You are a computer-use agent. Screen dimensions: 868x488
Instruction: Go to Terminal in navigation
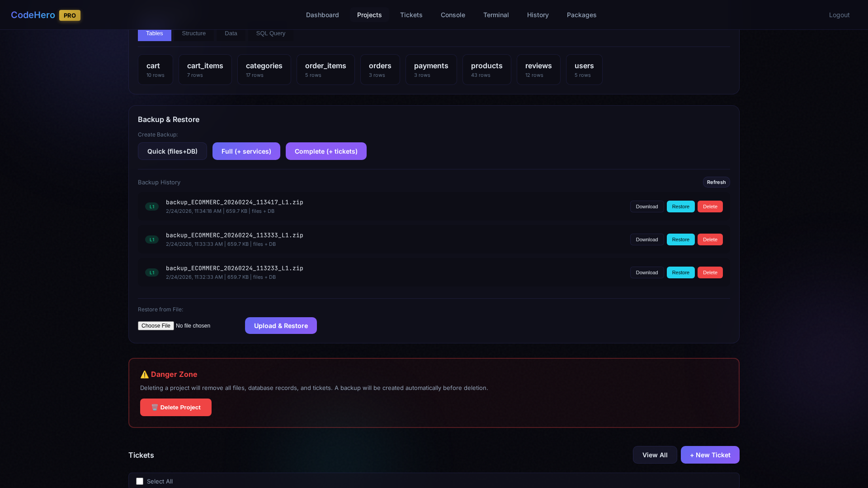point(495,15)
